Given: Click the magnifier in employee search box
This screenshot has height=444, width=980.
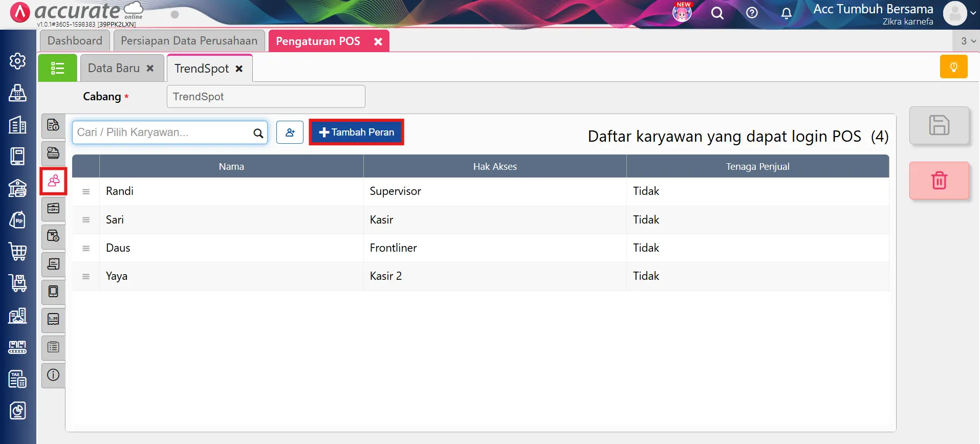Looking at the screenshot, I should point(258,133).
